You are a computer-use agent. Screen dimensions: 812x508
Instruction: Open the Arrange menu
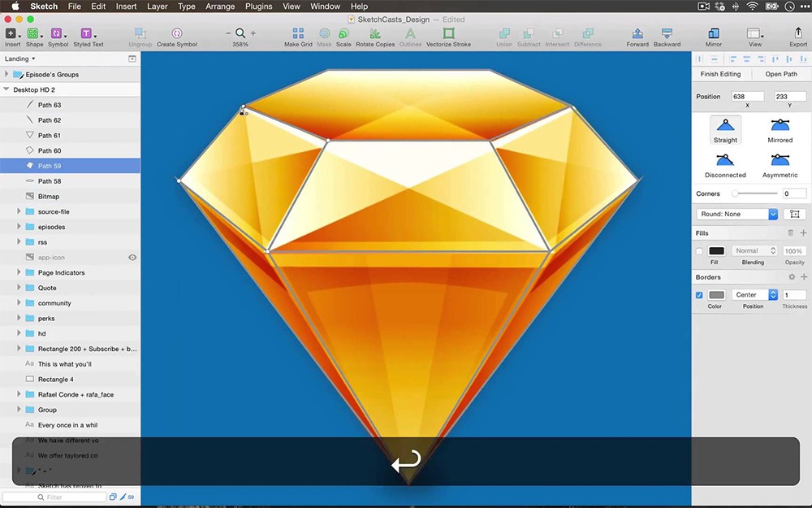coord(220,7)
